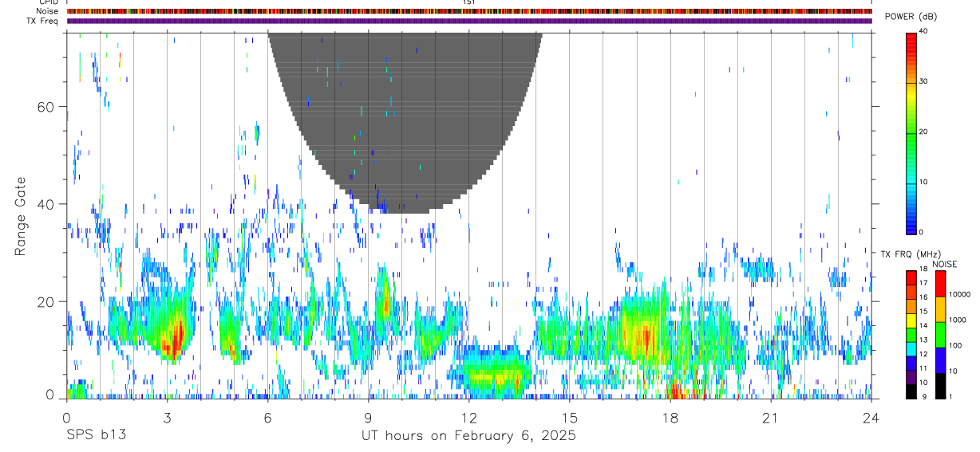Screen dimensions: 980x452
Task: Click the 100 label on NOISE scale
Action: coord(955,345)
